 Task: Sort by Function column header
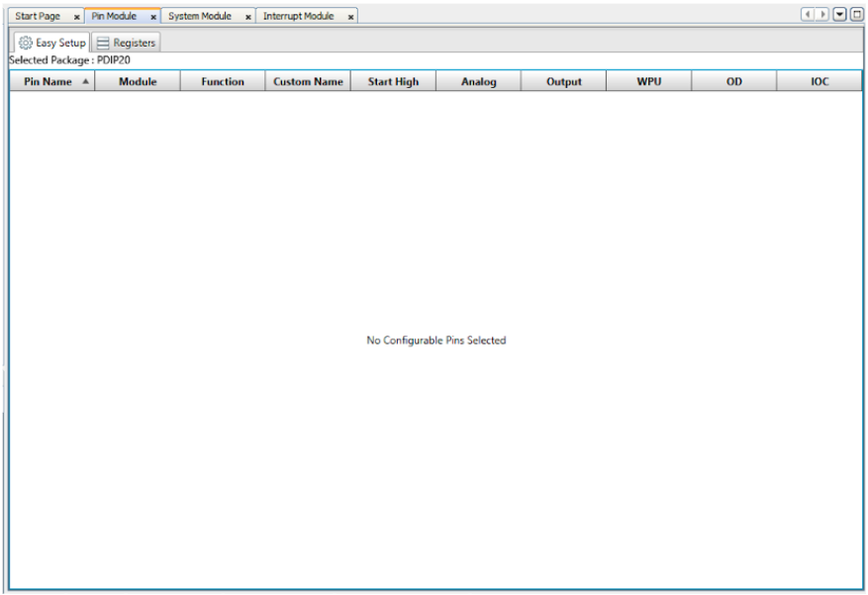[x=223, y=81]
